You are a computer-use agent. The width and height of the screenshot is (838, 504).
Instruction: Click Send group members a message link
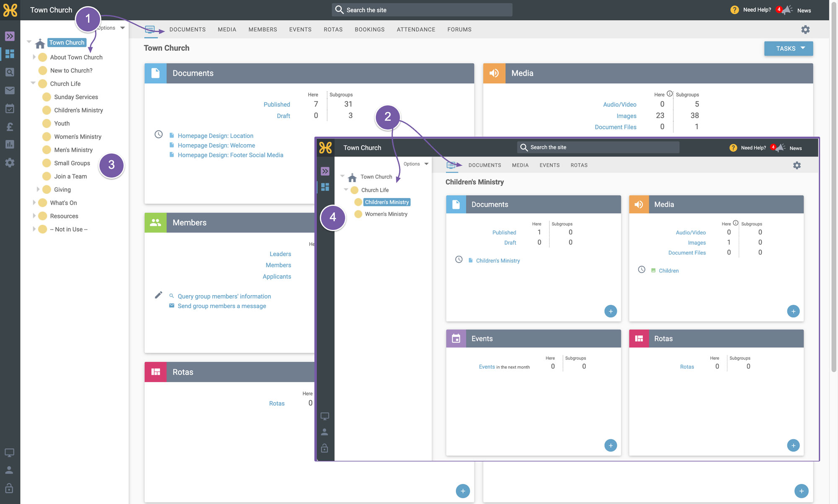[222, 306]
